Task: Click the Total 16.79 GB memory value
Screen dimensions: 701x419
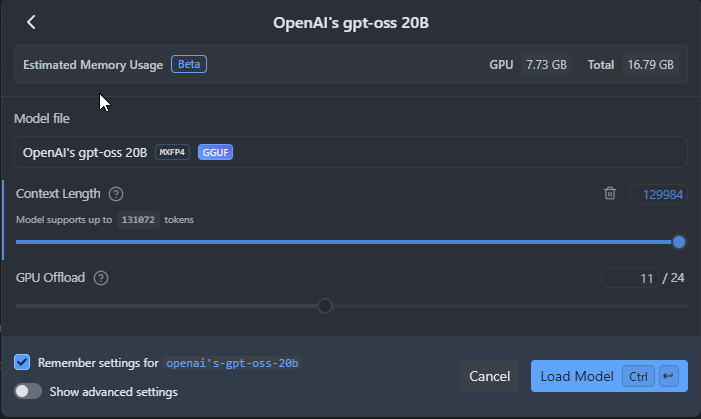Action: 650,64
